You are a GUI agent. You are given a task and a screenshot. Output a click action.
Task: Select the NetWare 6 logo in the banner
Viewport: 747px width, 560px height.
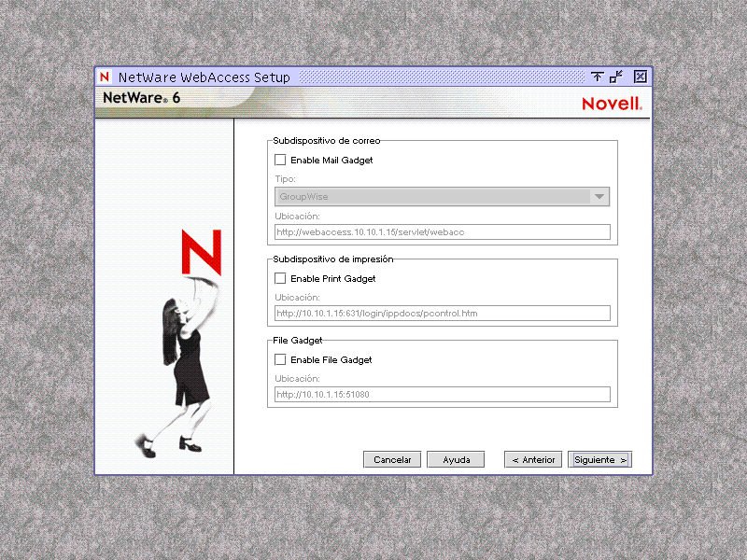click(x=138, y=97)
